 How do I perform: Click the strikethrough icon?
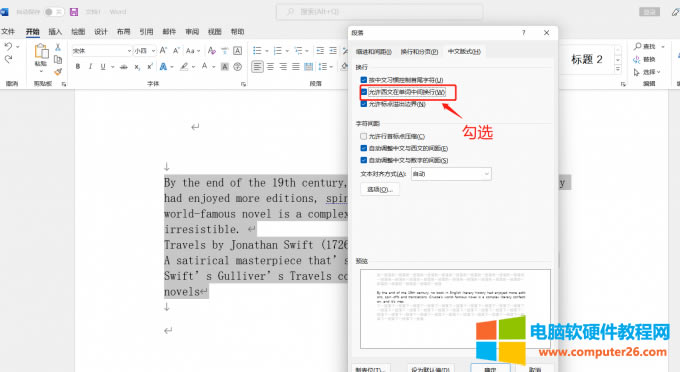tap(124, 67)
